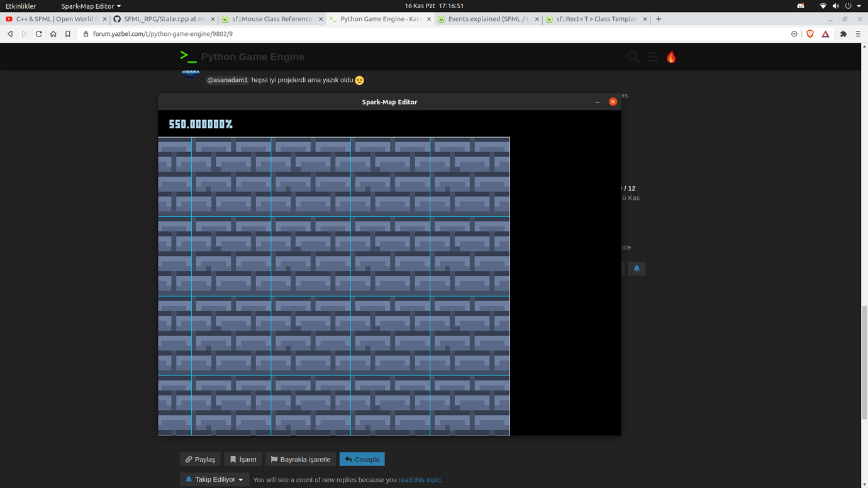Screen dimensions: 868x488
Task: Expand the Takip Ediyor tracking dropdown
Action: click(x=214, y=479)
